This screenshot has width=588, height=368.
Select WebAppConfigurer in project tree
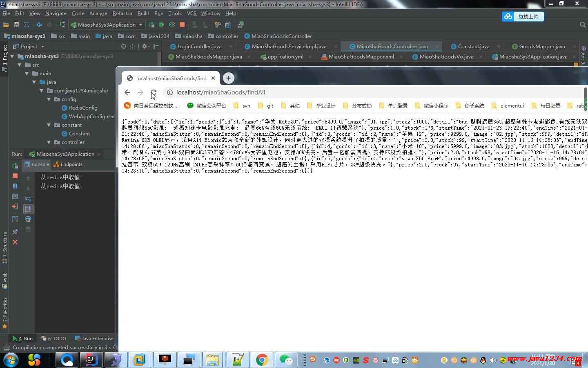(89, 116)
